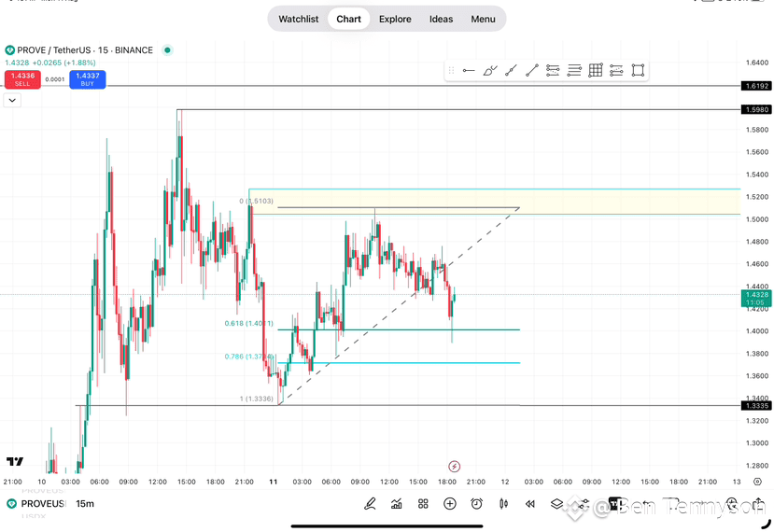Switch to the Explore tab
This screenshot has height=532, width=774.
pos(395,19)
